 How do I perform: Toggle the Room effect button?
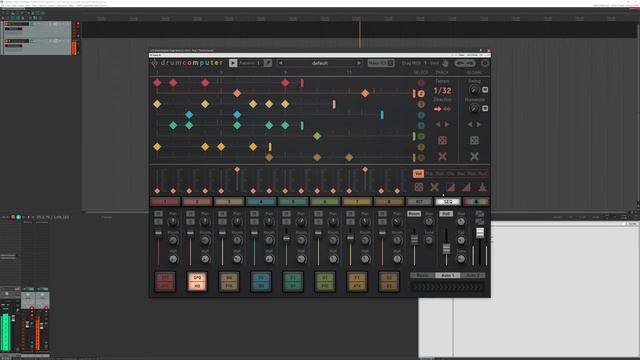(x=414, y=214)
